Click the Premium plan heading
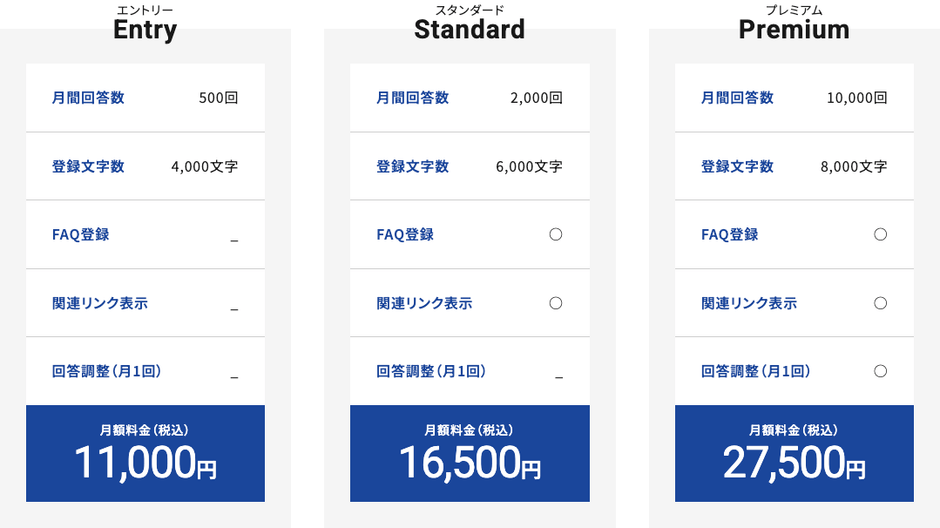940x528 pixels. coord(794,29)
